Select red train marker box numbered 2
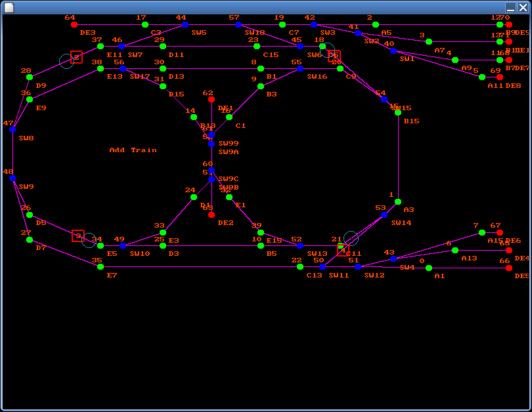Screen dimensions: 532x412 pyautogui.click(x=77, y=57)
